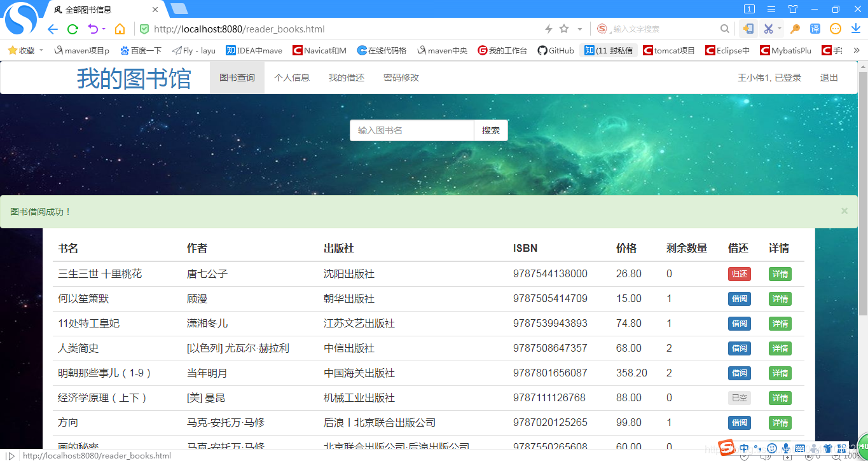Viewport: 868px width, 461px height.
Task: Click 借阅 for 何以笙箫默
Action: pyautogui.click(x=740, y=299)
